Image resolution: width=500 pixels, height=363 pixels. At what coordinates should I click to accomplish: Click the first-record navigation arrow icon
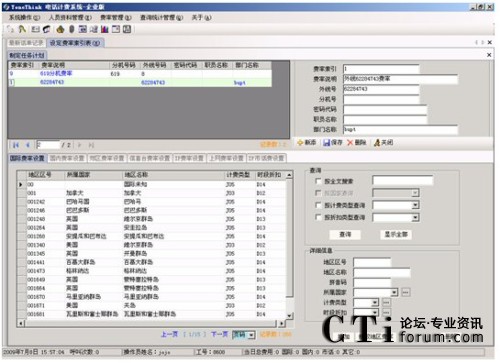click(15, 145)
